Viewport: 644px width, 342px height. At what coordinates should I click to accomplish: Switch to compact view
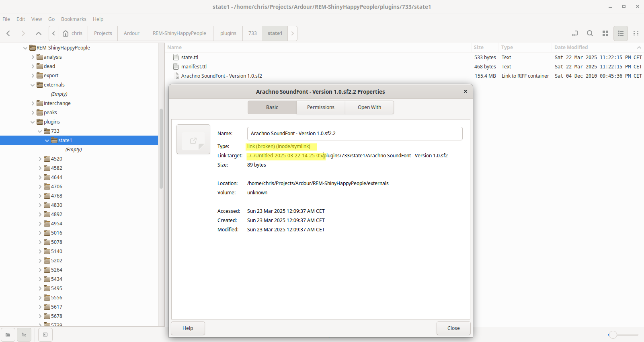(636, 33)
